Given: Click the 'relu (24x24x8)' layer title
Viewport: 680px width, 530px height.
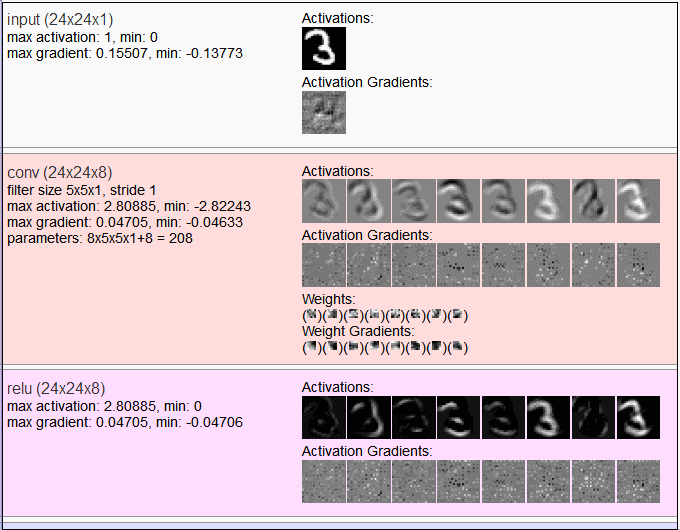Looking at the screenshot, I should pos(56,389).
